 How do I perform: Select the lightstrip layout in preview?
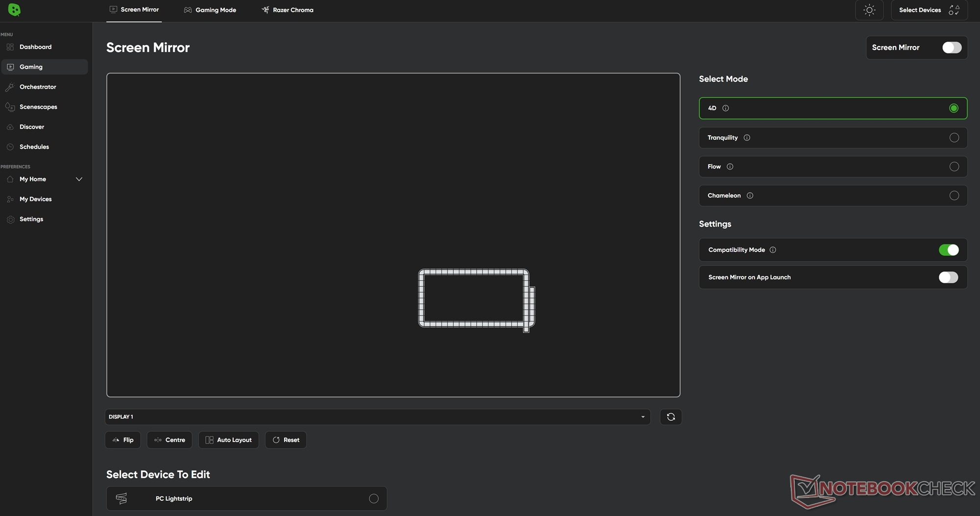[x=476, y=300]
